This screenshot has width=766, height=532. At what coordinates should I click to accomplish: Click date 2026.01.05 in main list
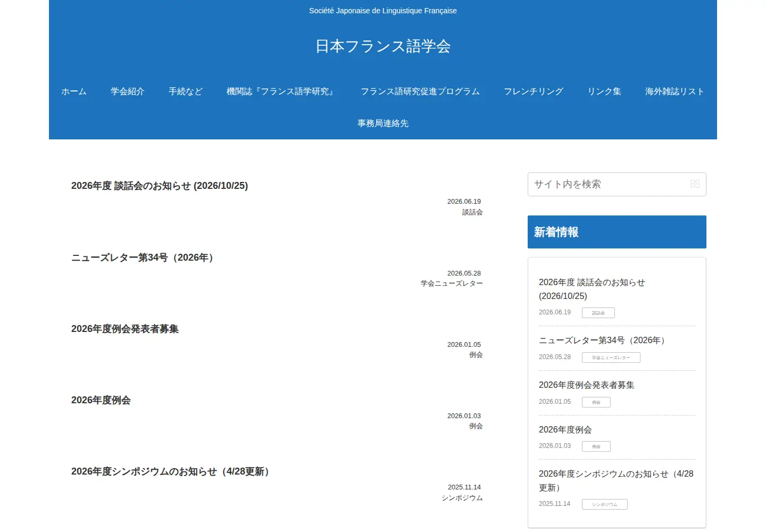(x=464, y=345)
